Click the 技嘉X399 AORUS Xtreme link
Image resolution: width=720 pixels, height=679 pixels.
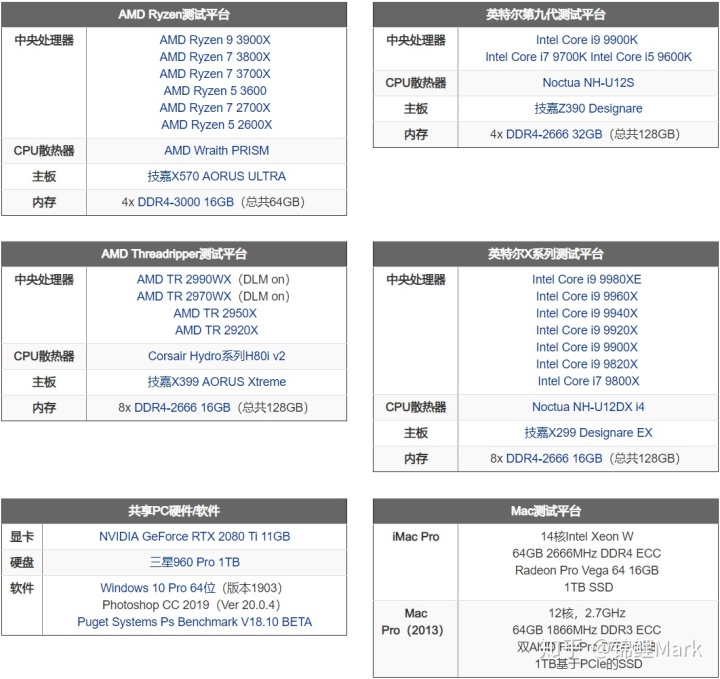[216, 382]
